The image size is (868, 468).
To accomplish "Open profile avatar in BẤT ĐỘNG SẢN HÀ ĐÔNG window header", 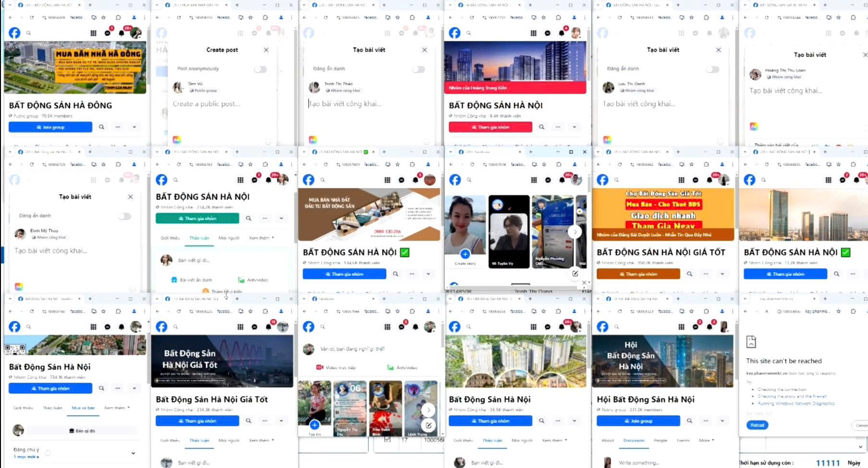I will (136, 33).
